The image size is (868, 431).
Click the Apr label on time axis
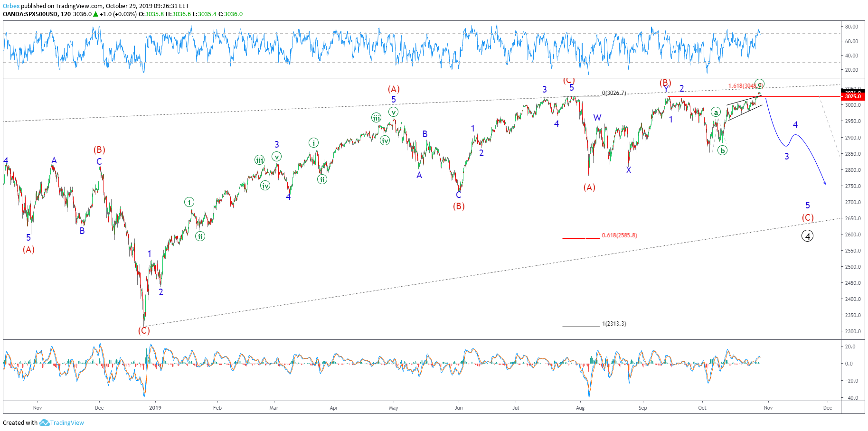[x=334, y=408]
